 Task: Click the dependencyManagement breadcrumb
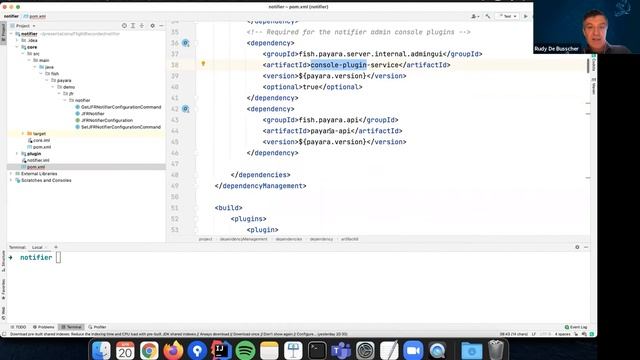[x=243, y=239]
